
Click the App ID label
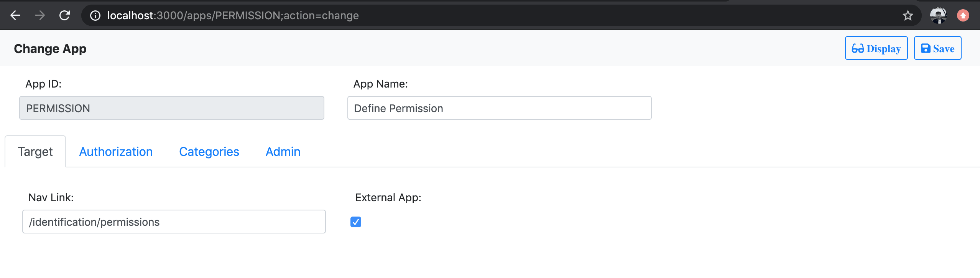pos(43,84)
